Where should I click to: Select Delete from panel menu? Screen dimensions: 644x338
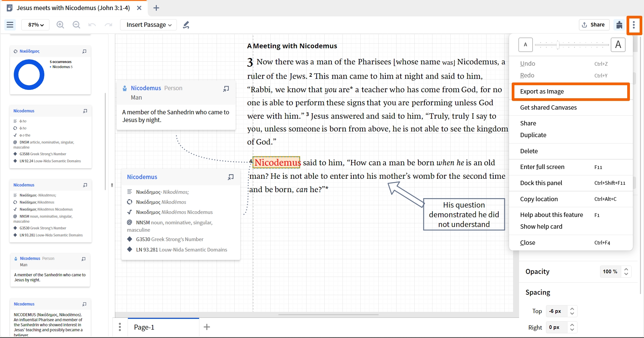pyautogui.click(x=571, y=151)
